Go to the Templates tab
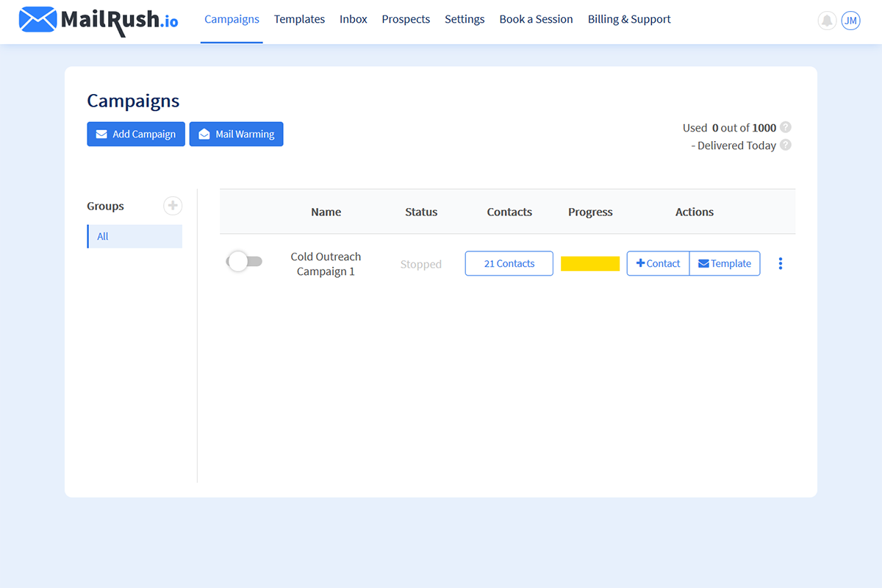The width and height of the screenshot is (882, 588). [299, 20]
